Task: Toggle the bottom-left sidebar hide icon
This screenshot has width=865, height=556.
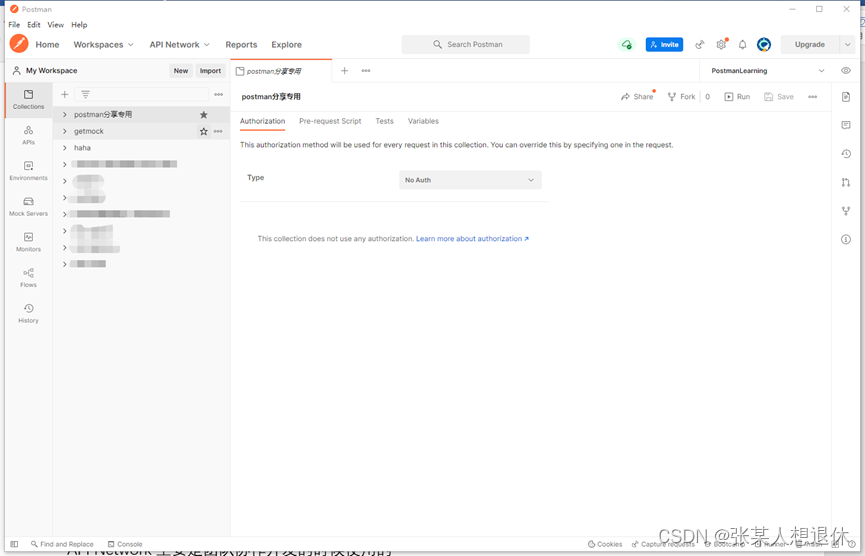Action: [14, 544]
